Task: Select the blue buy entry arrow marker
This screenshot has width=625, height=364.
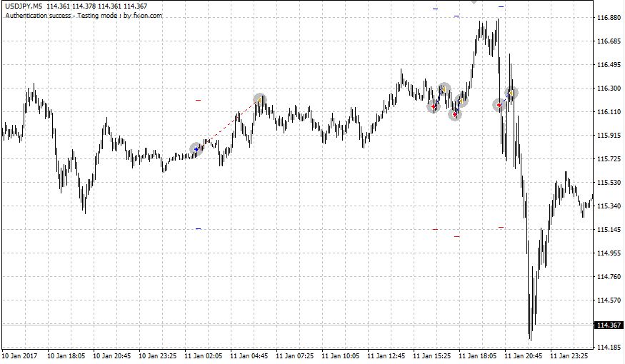Action: 196,149
